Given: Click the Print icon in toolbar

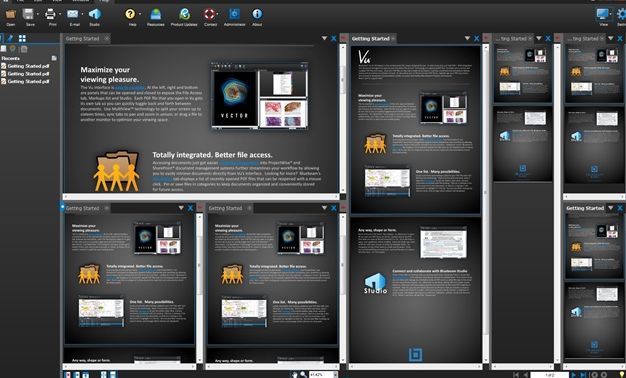Looking at the screenshot, I should click(50, 15).
